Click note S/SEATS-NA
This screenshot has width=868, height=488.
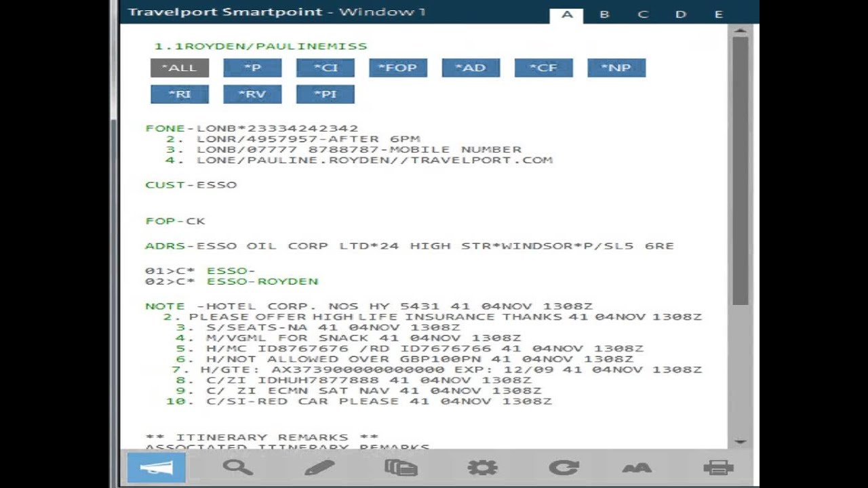pos(318,328)
